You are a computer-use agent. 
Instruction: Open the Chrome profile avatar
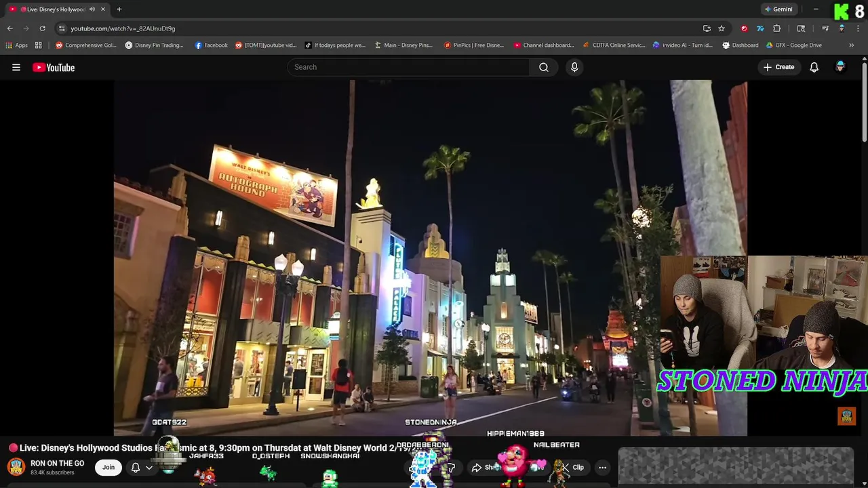(842, 28)
